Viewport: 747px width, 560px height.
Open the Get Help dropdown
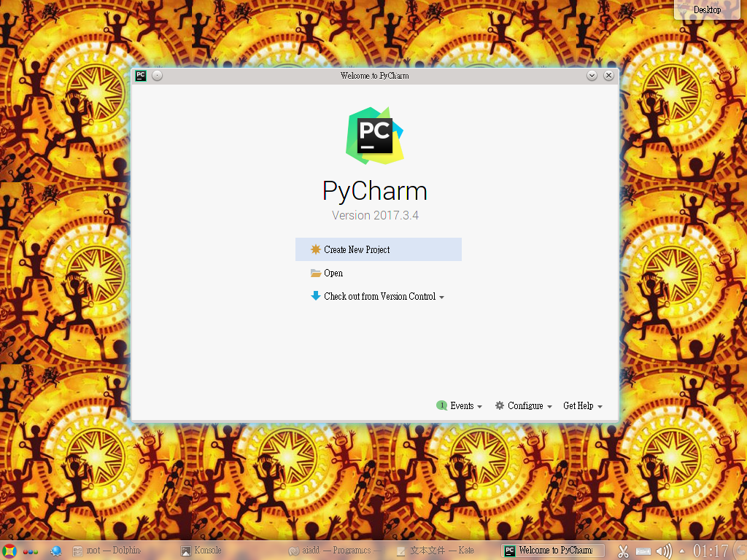click(583, 405)
